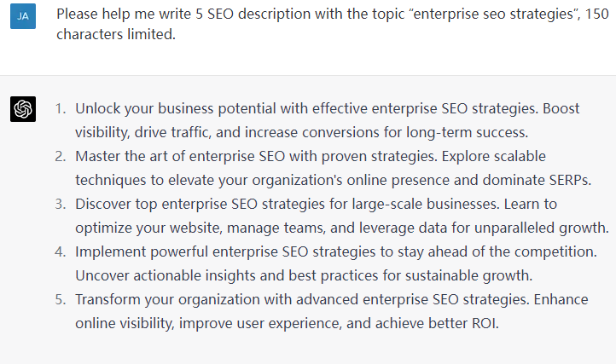
Task: Click the line "visibility, drive traffic, and increase conversions"
Action: [302, 133]
